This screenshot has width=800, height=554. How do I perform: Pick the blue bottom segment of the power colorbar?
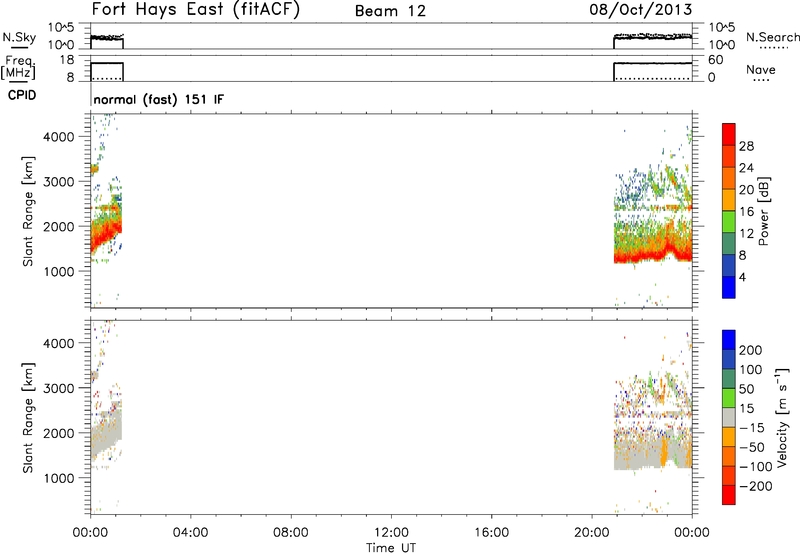click(x=729, y=287)
